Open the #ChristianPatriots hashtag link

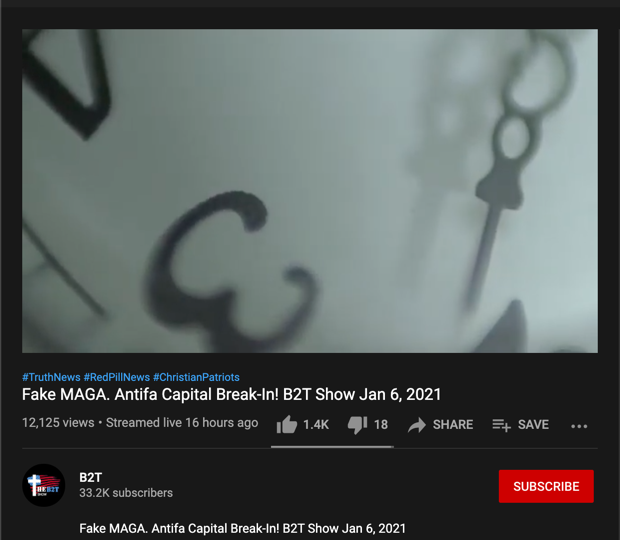tap(196, 377)
